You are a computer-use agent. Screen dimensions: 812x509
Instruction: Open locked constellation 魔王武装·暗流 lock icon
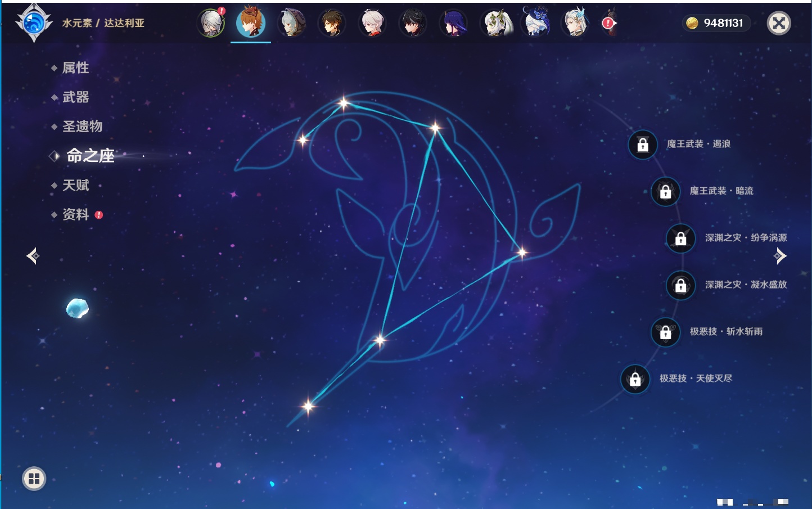665,191
